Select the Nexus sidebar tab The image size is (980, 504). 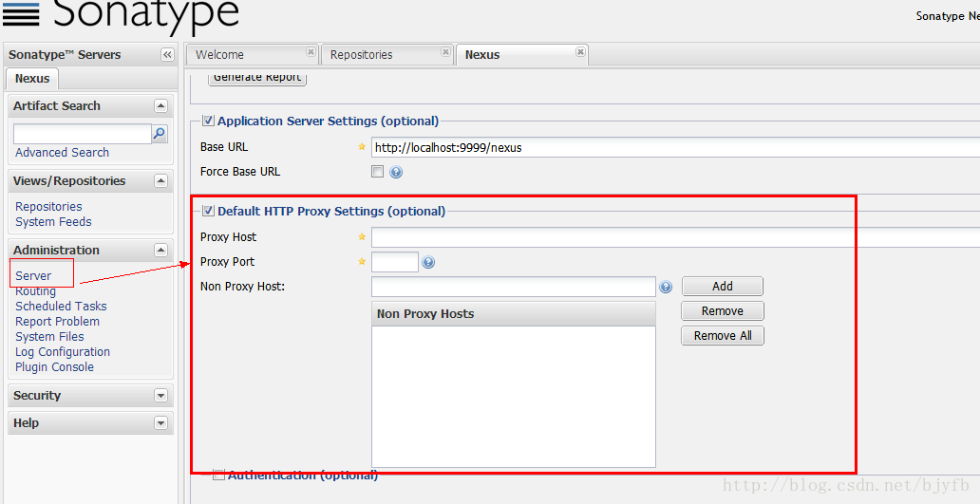click(x=32, y=79)
